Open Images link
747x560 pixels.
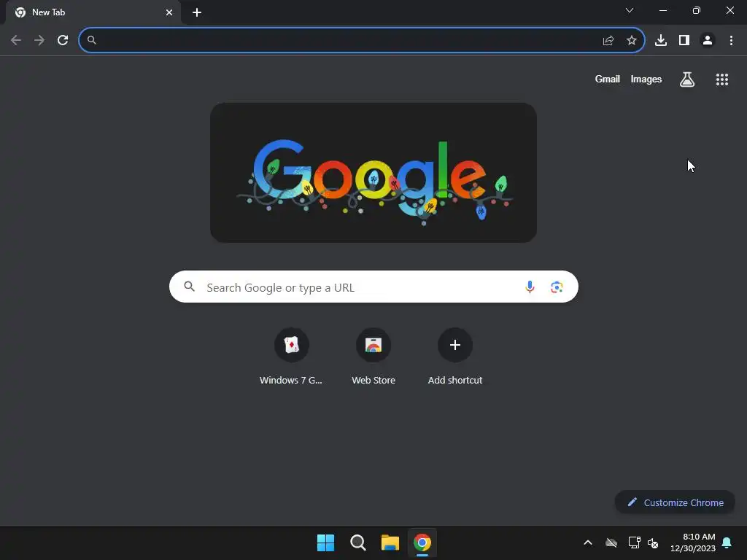click(x=646, y=79)
